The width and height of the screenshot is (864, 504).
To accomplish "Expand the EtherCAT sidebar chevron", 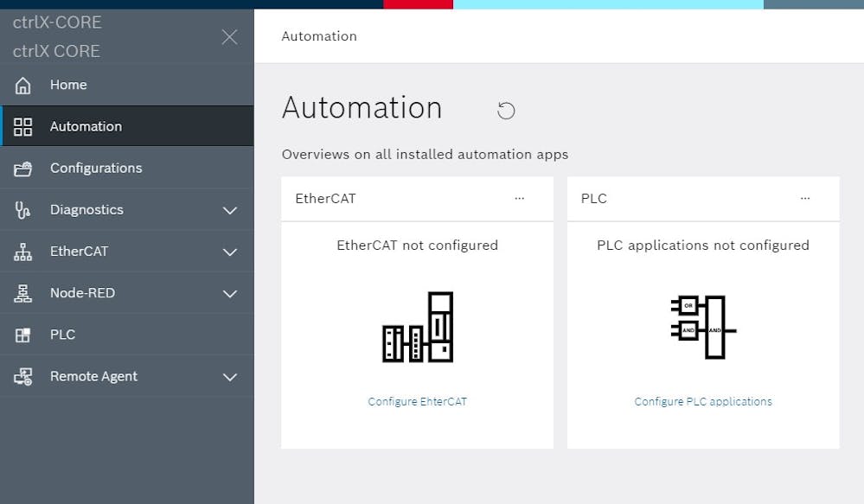I will [x=230, y=252].
